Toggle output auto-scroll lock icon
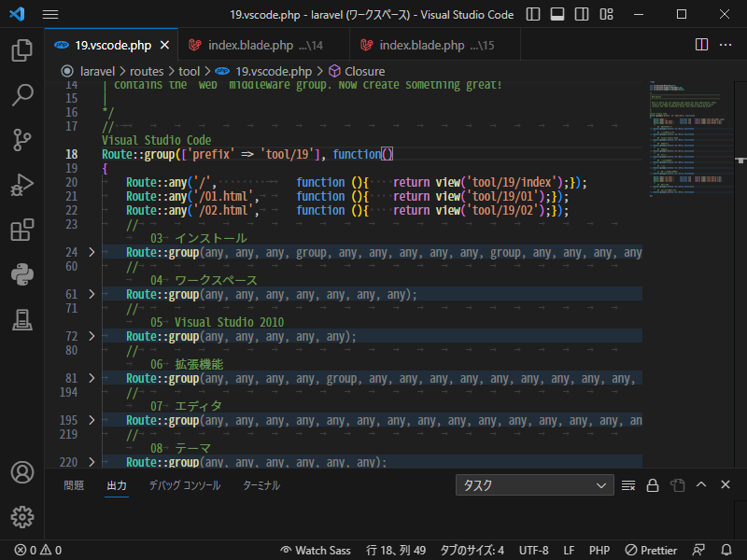 coord(653,485)
